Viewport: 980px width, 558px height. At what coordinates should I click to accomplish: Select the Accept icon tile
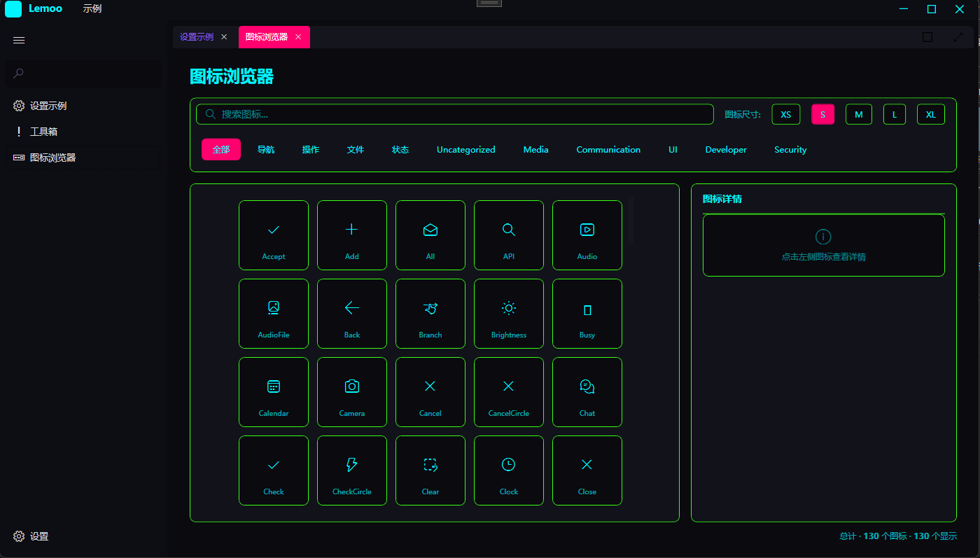274,235
